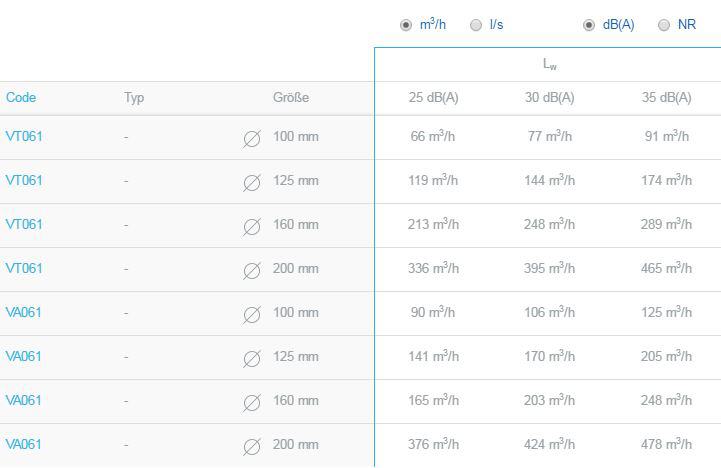Open VT061 link in 100 mm row
This screenshot has width=721, height=468.
24,137
